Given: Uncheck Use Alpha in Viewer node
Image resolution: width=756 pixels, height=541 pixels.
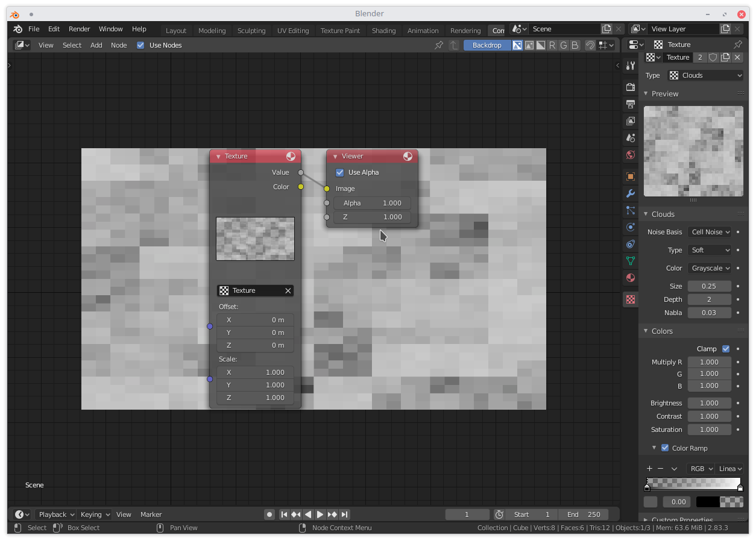Looking at the screenshot, I should click(340, 172).
